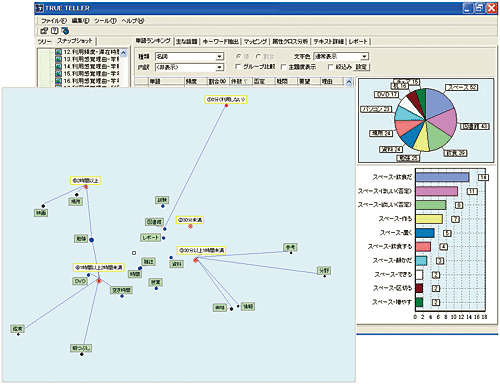Click the blue globe toolbar icon

[65, 31]
